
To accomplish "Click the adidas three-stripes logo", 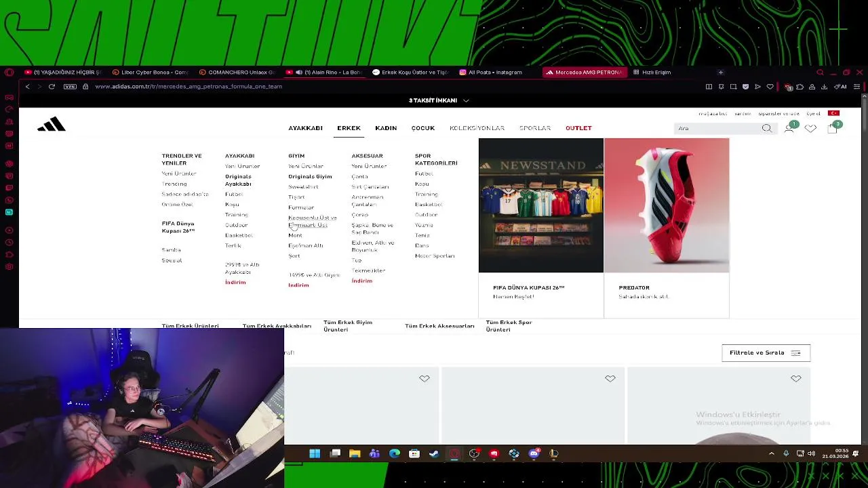I will point(52,124).
